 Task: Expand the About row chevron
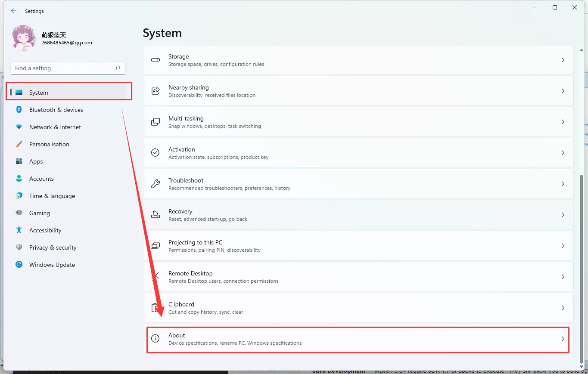563,339
